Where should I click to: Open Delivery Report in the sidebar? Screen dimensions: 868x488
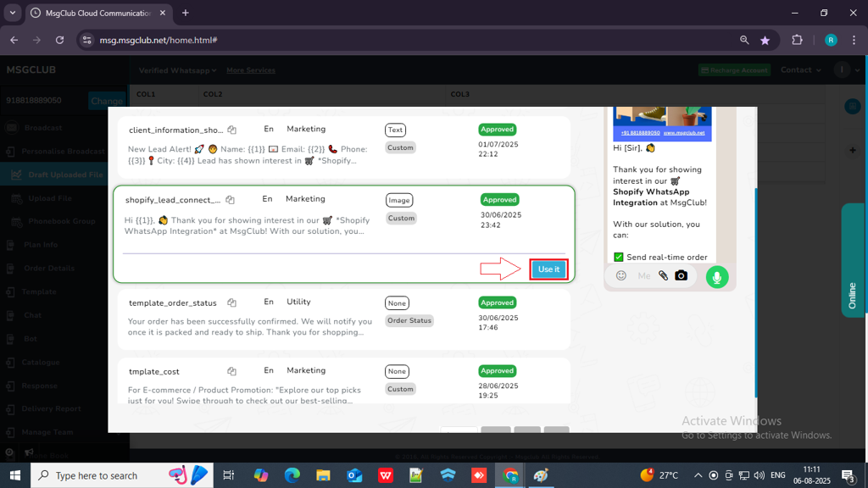tap(52, 409)
